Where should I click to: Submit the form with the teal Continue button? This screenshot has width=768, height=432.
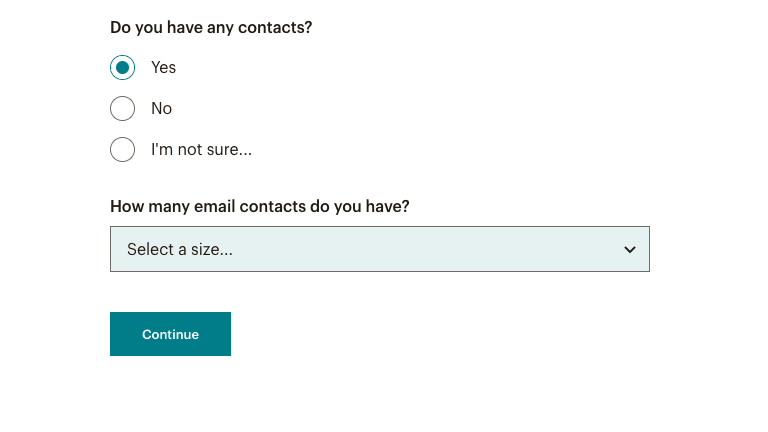click(x=170, y=334)
